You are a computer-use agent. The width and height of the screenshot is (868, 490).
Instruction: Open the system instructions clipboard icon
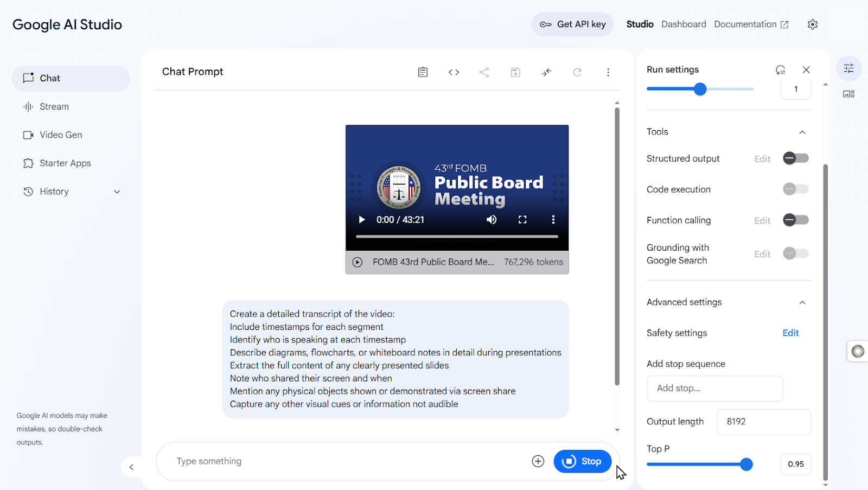tap(423, 72)
